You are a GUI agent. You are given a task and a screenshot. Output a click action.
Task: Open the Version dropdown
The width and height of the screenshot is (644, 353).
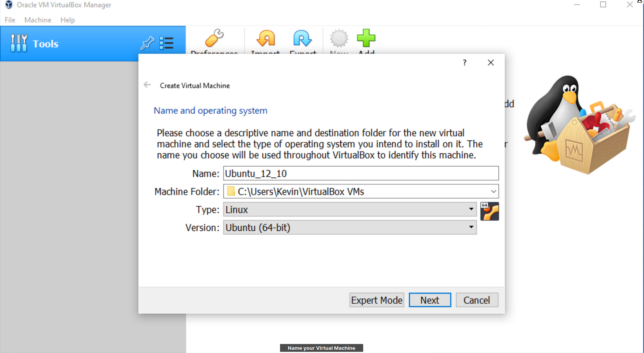coord(471,227)
